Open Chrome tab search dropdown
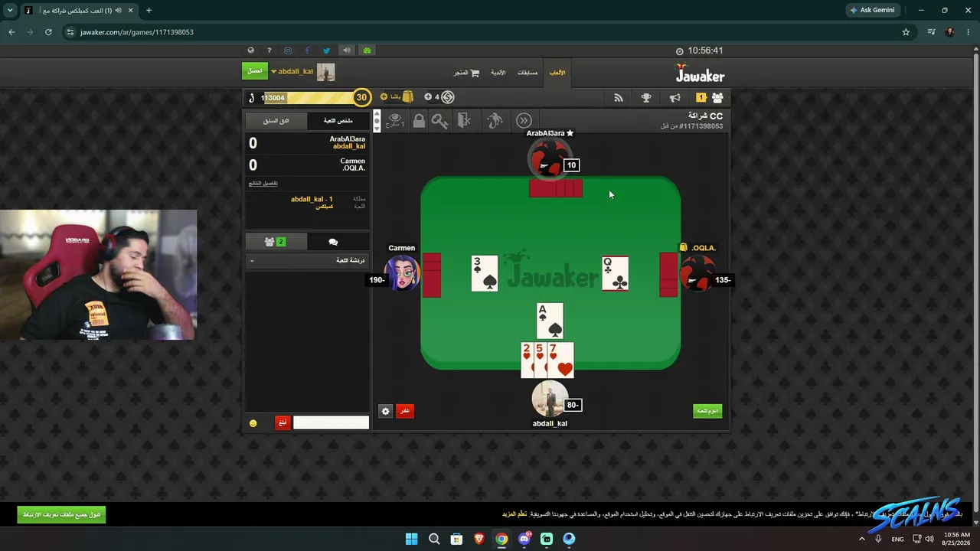This screenshot has height=551, width=980. tap(8, 10)
